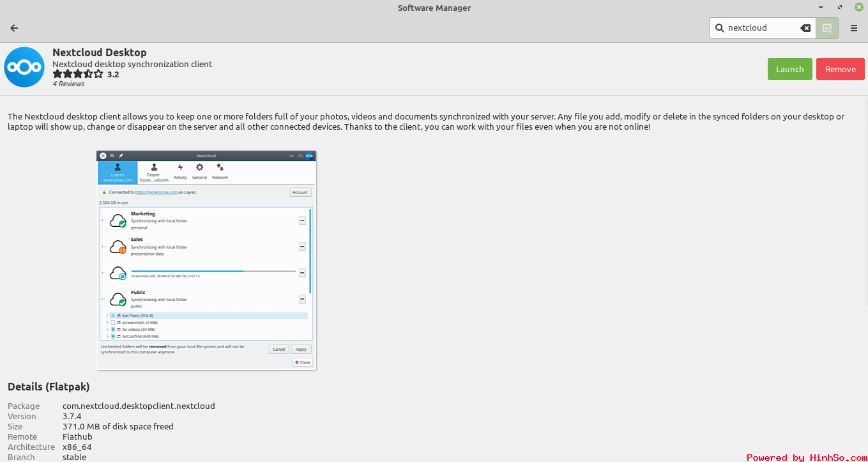Remove the Nextcloud Desktop package
This screenshot has width=868, height=462.
(841, 69)
